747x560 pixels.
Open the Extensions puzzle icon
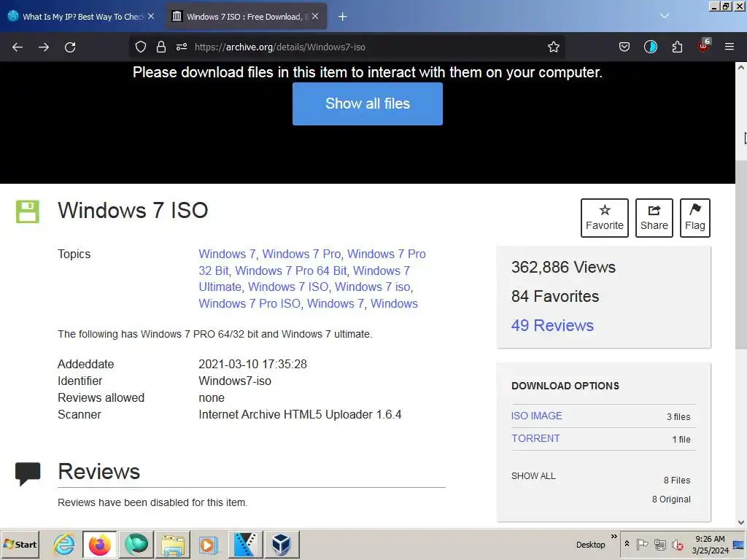(677, 47)
